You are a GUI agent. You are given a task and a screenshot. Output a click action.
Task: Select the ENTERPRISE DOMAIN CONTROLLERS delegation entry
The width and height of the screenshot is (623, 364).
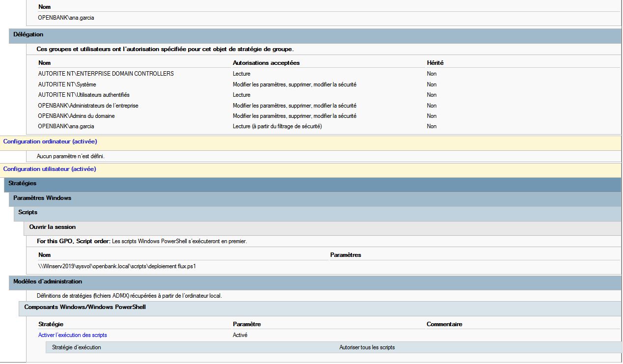tap(106, 74)
